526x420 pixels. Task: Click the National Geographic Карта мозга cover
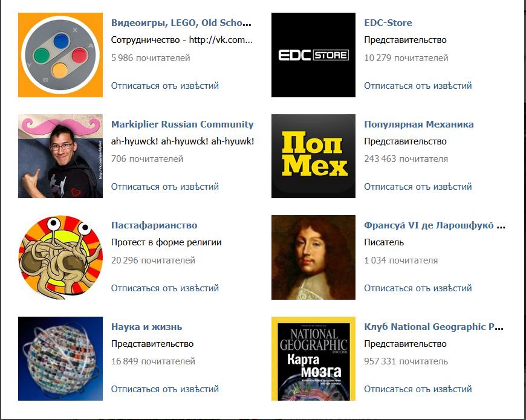tap(313, 358)
